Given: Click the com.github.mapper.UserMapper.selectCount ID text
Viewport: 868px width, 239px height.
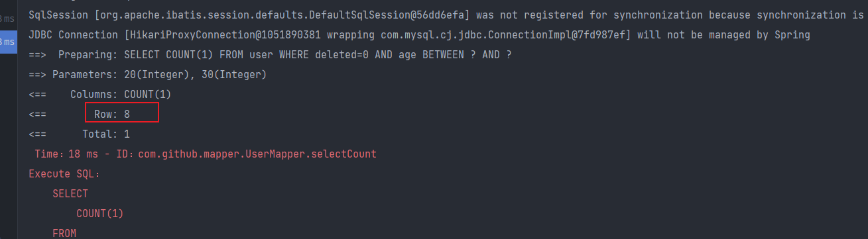Looking at the screenshot, I should (257, 154).
